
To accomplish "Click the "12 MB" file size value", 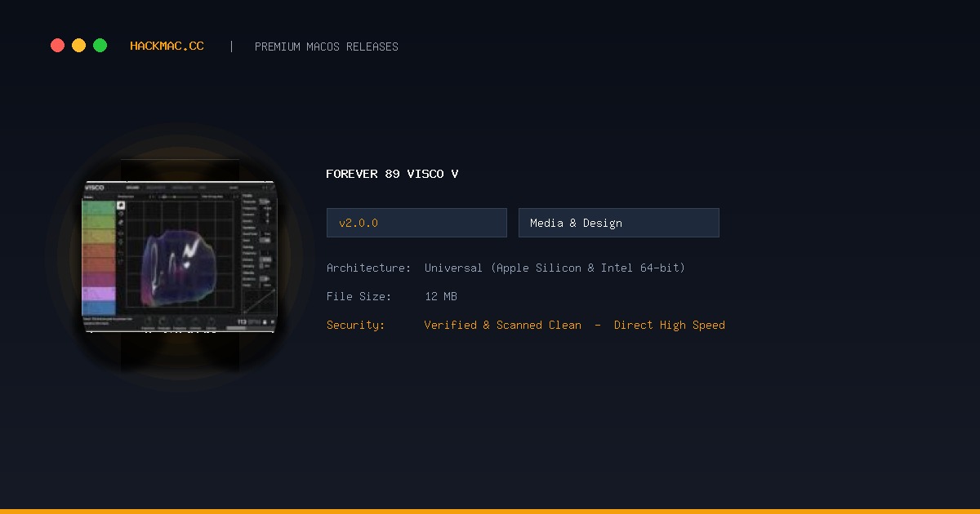I will 441,296.
